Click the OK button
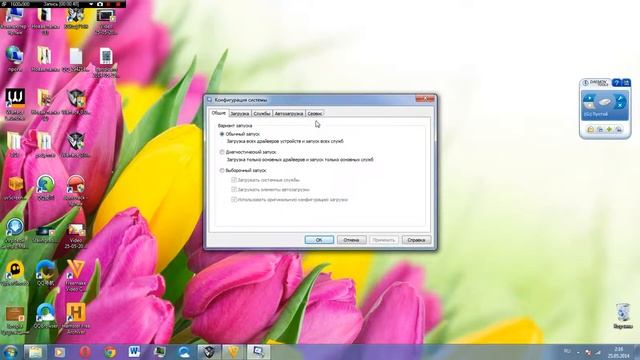This screenshot has height=360, width=640. coord(319,240)
